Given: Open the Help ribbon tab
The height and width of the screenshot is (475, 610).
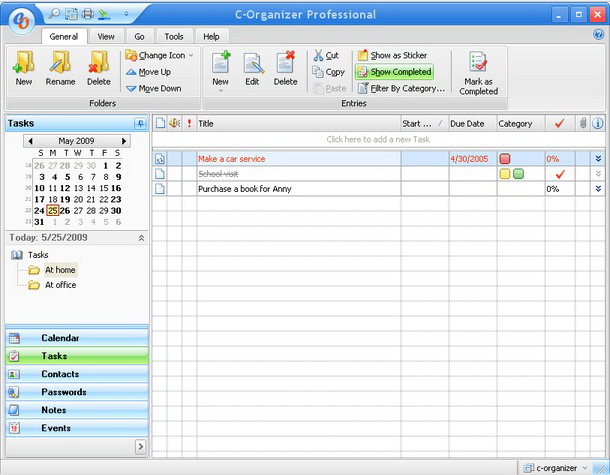Looking at the screenshot, I should click(x=211, y=37).
